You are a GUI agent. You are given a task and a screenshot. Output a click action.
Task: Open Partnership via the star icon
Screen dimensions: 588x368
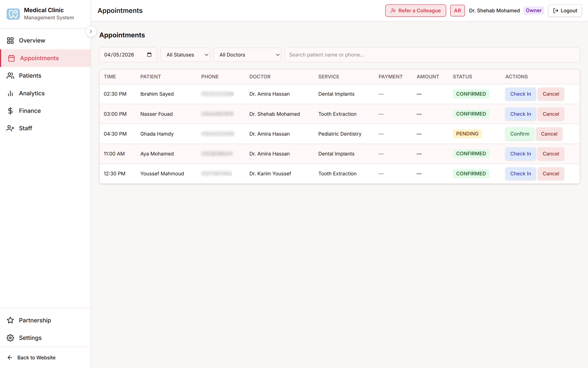tap(10, 321)
